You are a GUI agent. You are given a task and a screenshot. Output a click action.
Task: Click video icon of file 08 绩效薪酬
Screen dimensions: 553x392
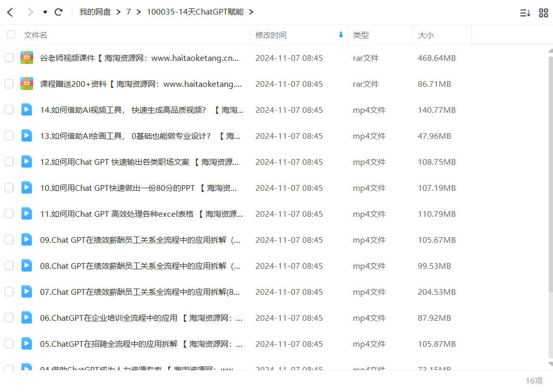(27, 266)
